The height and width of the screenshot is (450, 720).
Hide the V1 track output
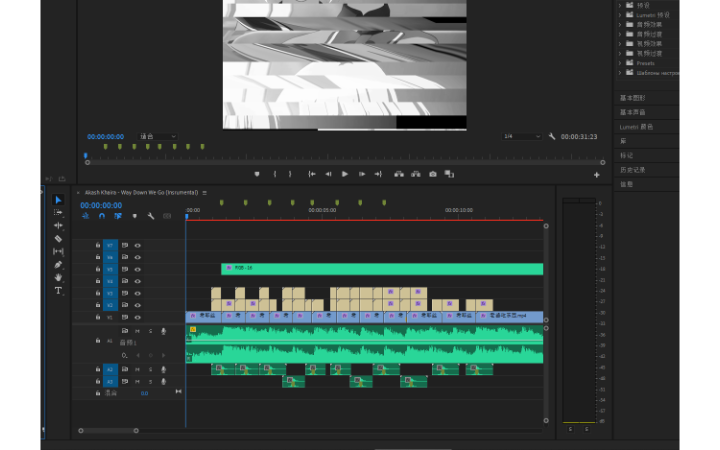click(137, 317)
